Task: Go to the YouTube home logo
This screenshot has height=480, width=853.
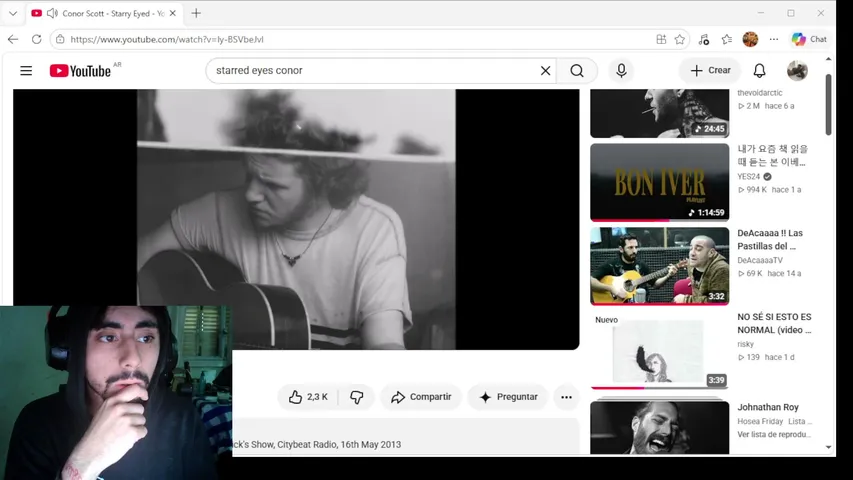Action: point(81,71)
